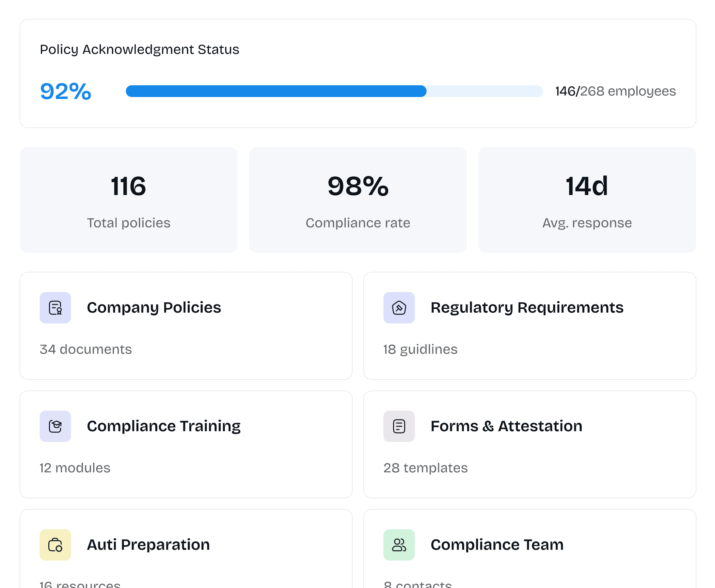
Task: Click the 28 templates label
Action: tap(425, 468)
